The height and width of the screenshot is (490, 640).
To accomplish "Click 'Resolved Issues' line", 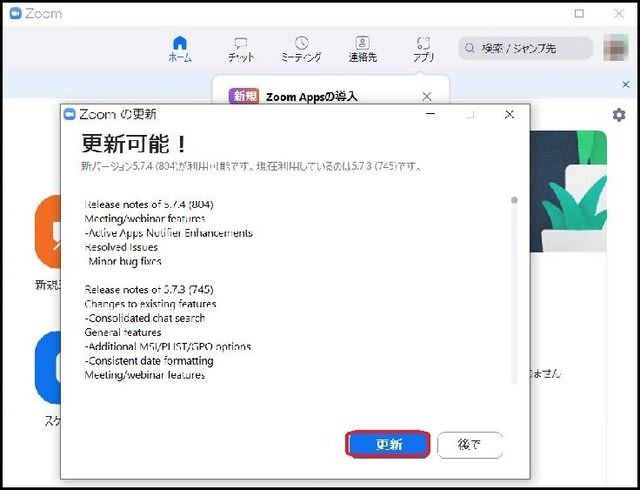I will click(x=121, y=247).
